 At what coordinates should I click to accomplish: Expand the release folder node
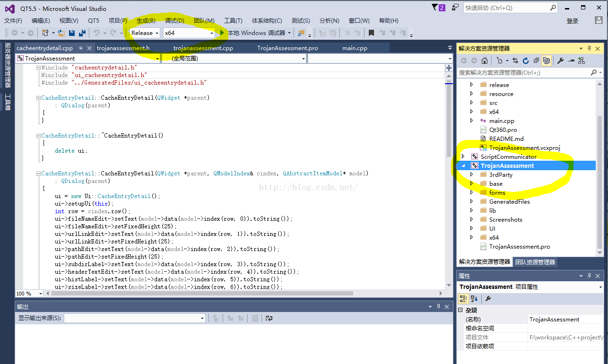point(471,85)
